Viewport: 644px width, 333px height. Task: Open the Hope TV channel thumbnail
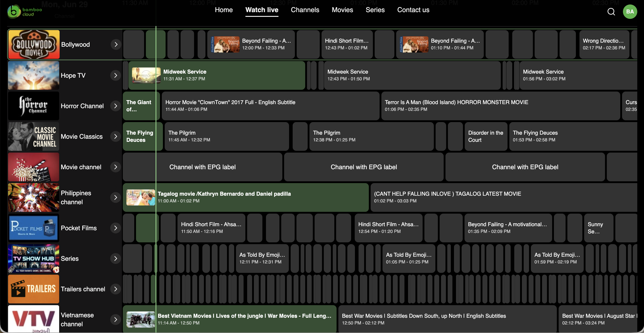click(34, 75)
